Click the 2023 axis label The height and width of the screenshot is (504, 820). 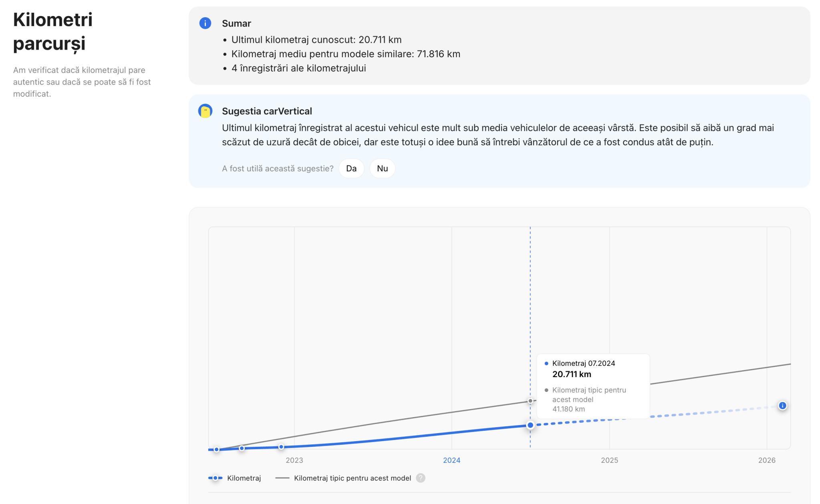(294, 460)
